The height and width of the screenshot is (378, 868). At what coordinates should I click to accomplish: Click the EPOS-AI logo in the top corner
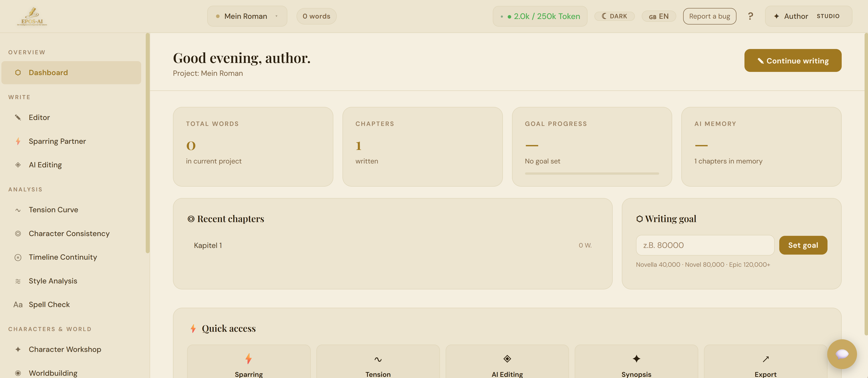(32, 16)
